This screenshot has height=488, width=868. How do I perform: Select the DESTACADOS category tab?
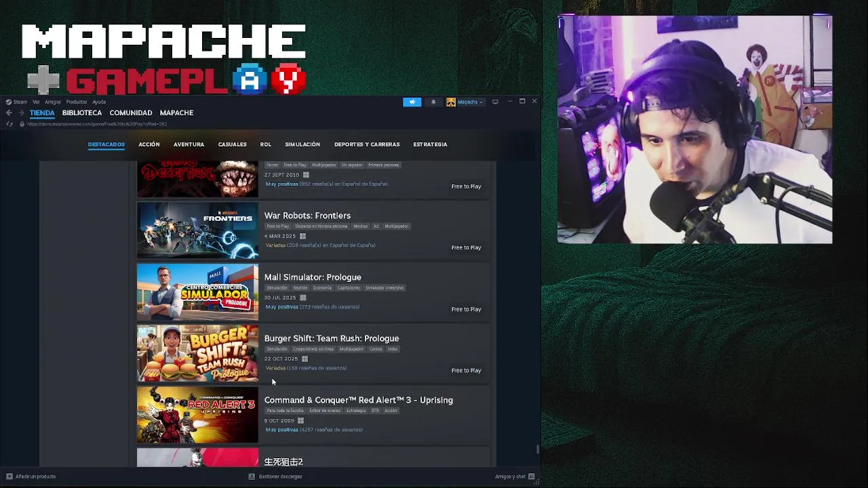tap(106, 144)
